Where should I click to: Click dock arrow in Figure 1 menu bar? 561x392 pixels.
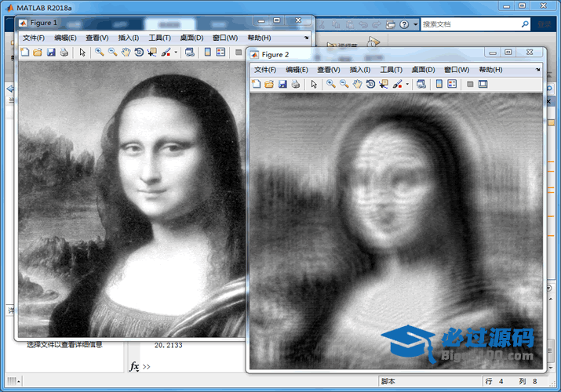[306, 38]
